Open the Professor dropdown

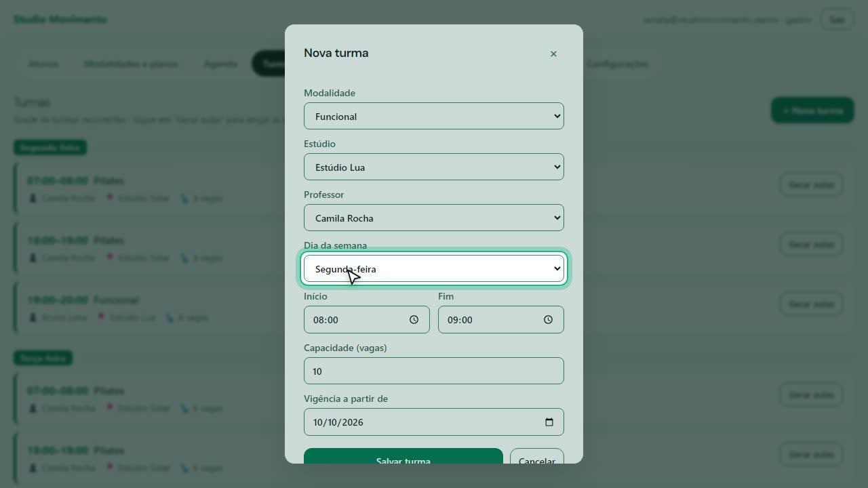(434, 218)
